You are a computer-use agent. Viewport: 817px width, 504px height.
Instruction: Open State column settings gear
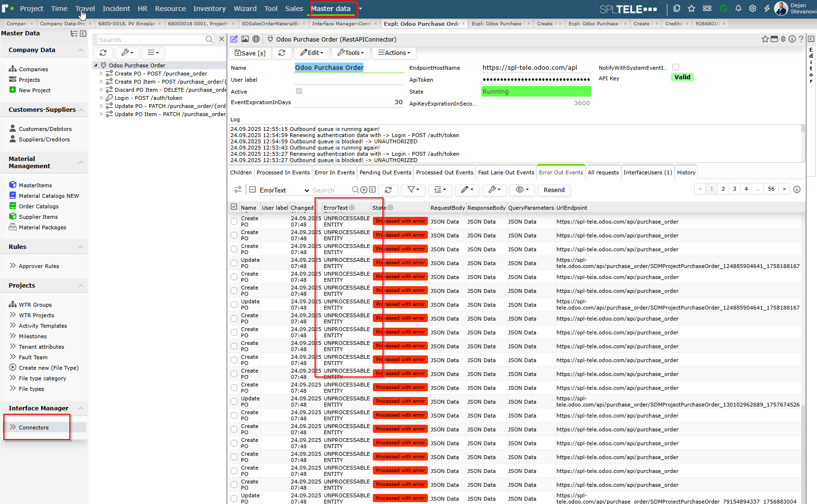[390, 208]
